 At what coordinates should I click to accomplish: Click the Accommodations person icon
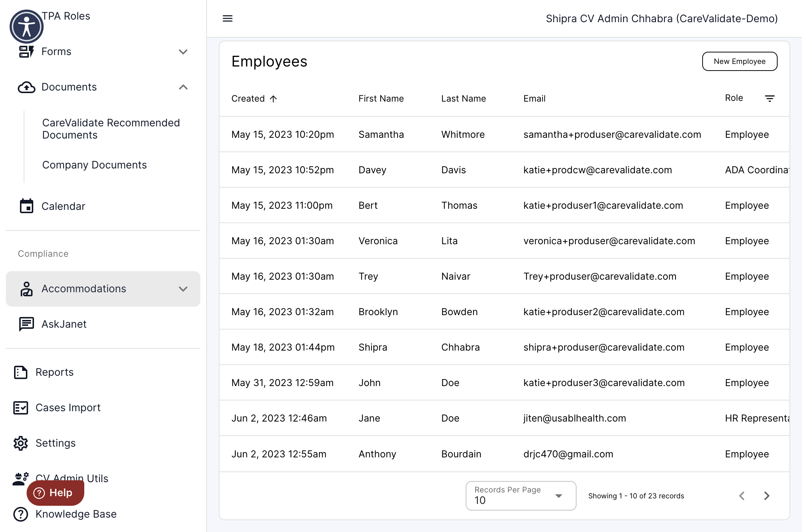(26, 289)
